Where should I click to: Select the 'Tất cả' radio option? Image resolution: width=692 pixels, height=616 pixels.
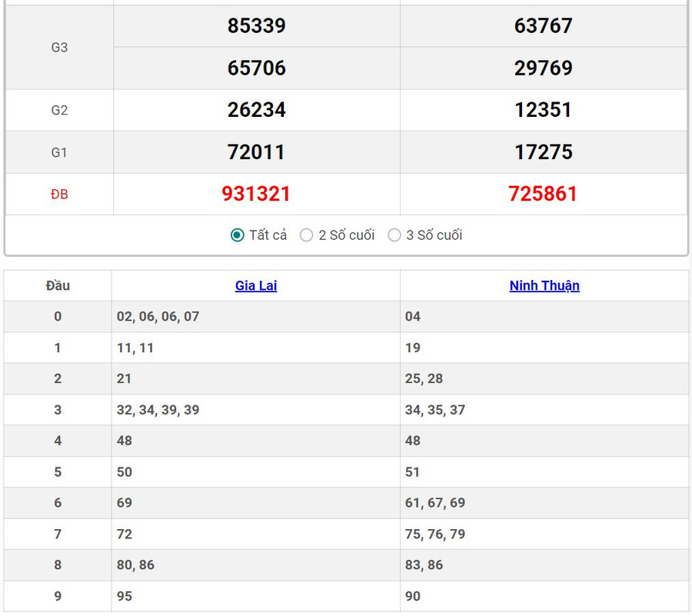(238, 235)
